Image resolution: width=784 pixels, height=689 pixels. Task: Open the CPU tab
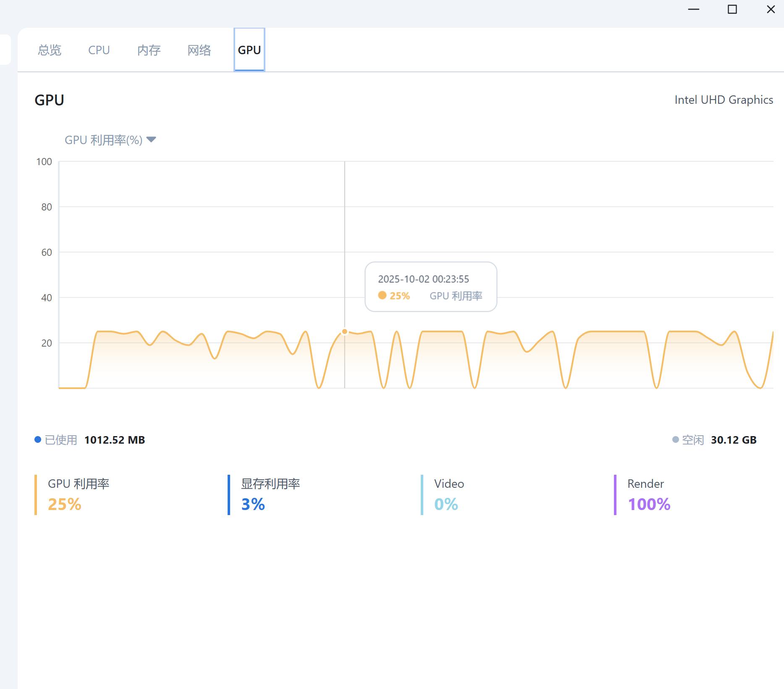pos(99,50)
